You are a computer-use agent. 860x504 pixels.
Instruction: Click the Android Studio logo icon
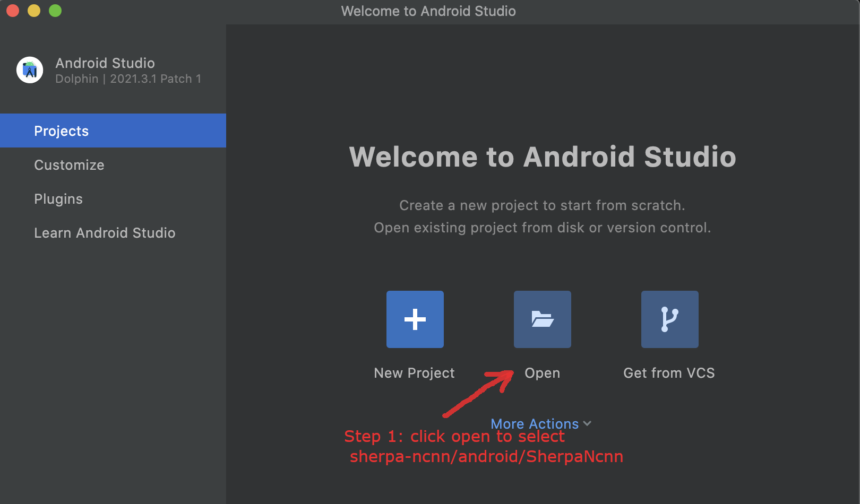pos(30,70)
